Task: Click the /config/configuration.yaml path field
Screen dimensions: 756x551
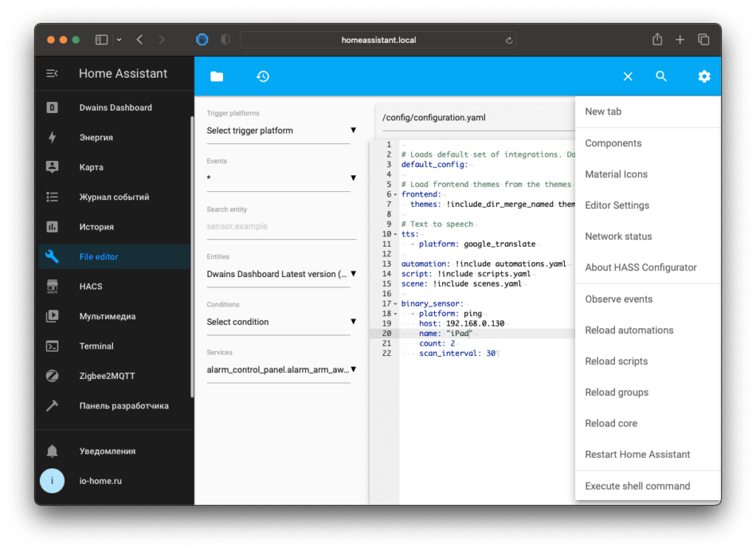Action: [478, 117]
